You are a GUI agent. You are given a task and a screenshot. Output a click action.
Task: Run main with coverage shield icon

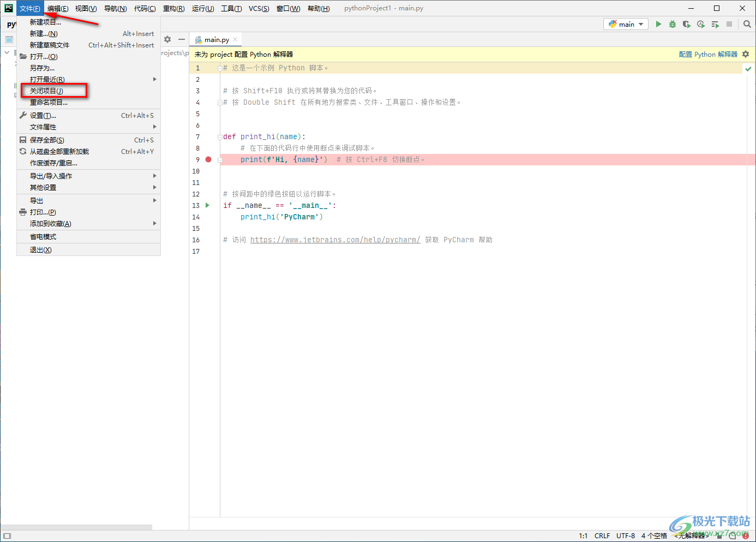click(687, 24)
